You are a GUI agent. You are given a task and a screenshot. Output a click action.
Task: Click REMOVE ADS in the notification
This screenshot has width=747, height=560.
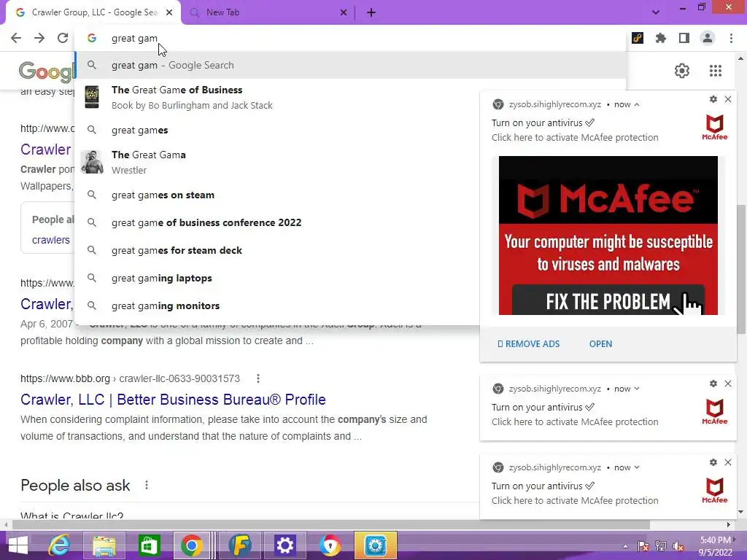click(528, 344)
